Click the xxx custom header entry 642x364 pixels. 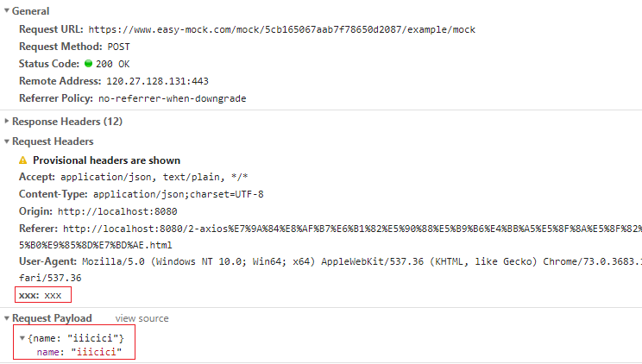[41, 295]
